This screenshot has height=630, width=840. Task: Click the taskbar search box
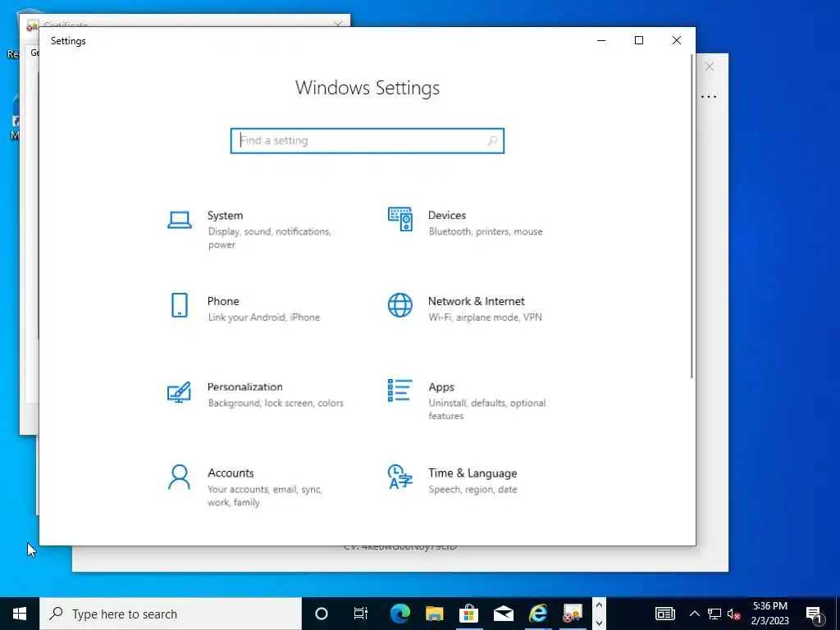171,614
